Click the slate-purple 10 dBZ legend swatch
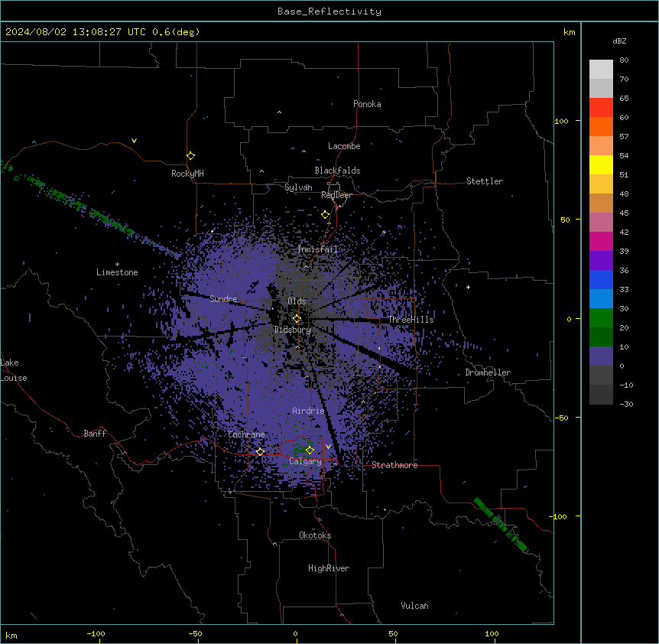Screen dimensions: 659x644 (601, 356)
